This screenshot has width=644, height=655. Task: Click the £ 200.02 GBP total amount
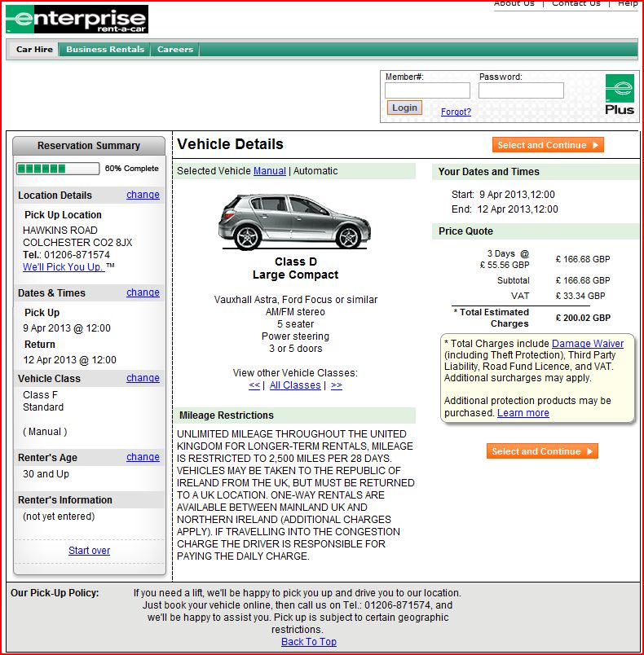(x=583, y=318)
